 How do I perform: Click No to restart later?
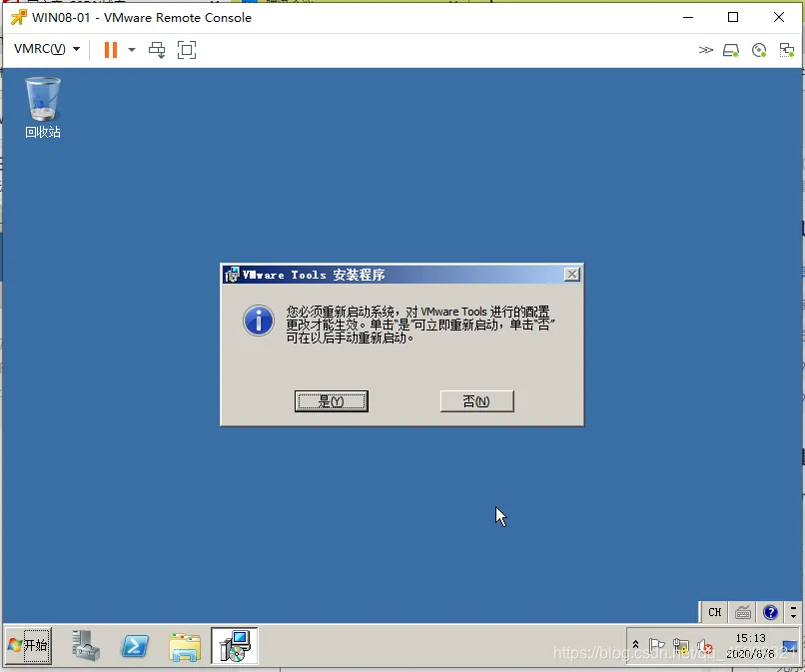[x=477, y=401]
